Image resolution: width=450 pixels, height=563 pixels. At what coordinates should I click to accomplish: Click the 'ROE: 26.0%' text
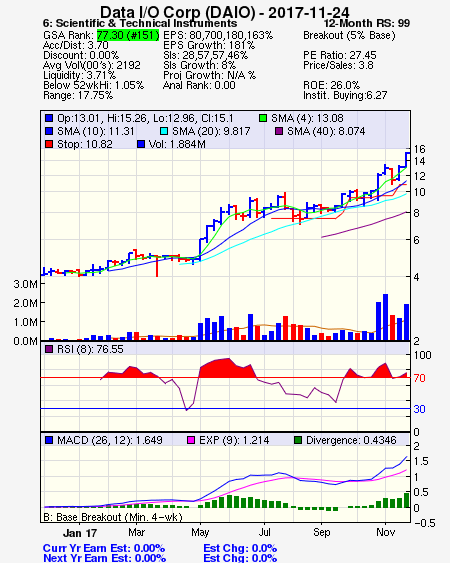tap(331, 85)
